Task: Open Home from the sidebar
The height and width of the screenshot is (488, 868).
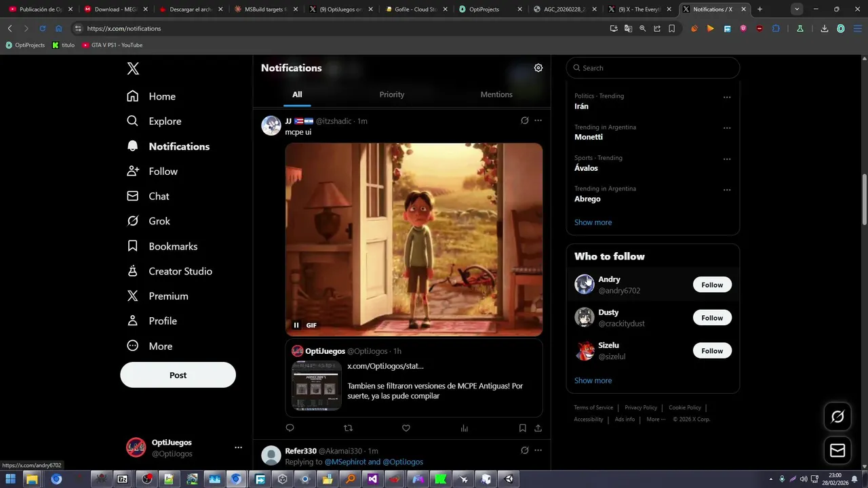Action: coord(151,96)
